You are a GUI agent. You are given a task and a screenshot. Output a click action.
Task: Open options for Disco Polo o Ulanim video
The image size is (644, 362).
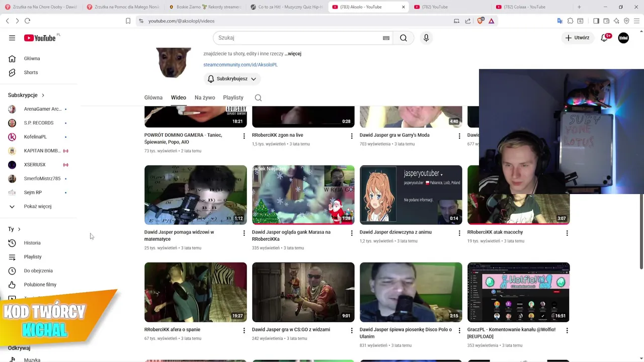pos(459,330)
